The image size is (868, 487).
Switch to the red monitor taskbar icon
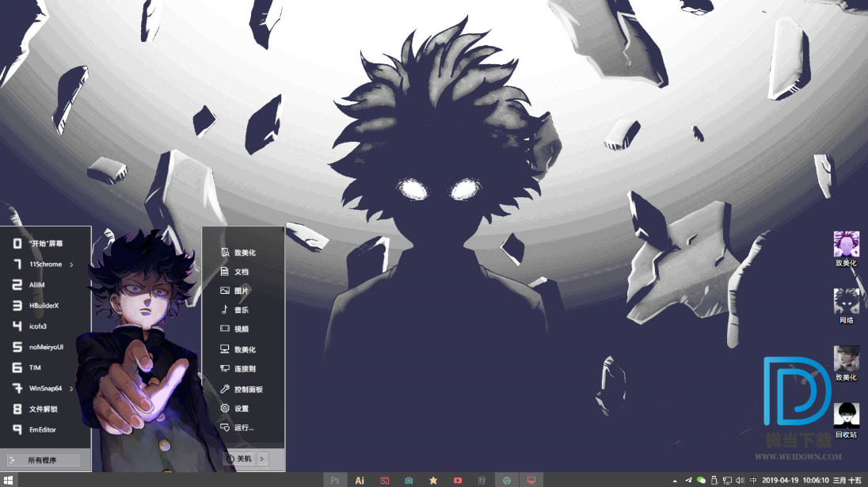click(531, 481)
